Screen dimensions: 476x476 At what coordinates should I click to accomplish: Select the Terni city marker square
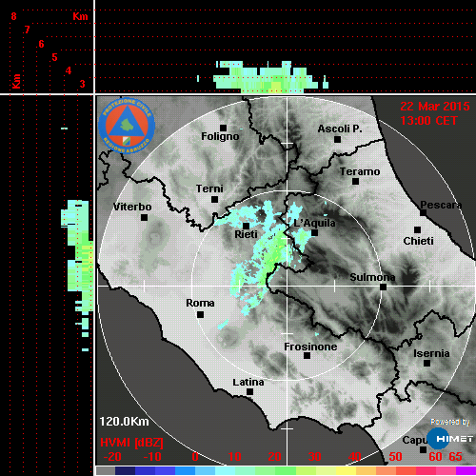(x=215, y=200)
